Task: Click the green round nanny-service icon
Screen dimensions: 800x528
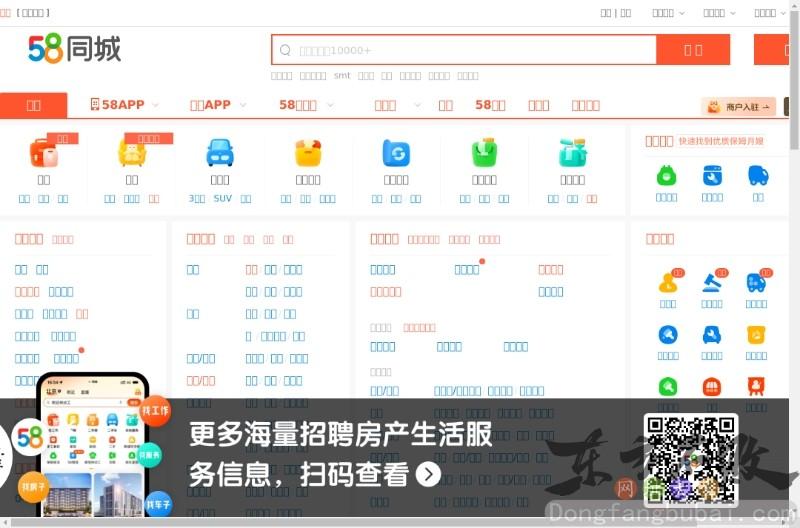Action: coord(666,176)
